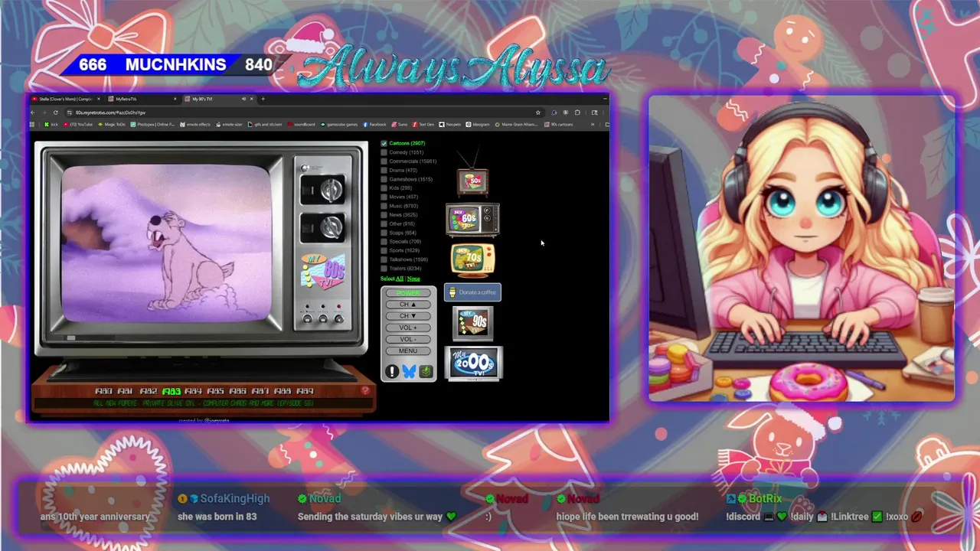Check the Drama category checkbox
The width and height of the screenshot is (980, 551).
pyautogui.click(x=384, y=170)
